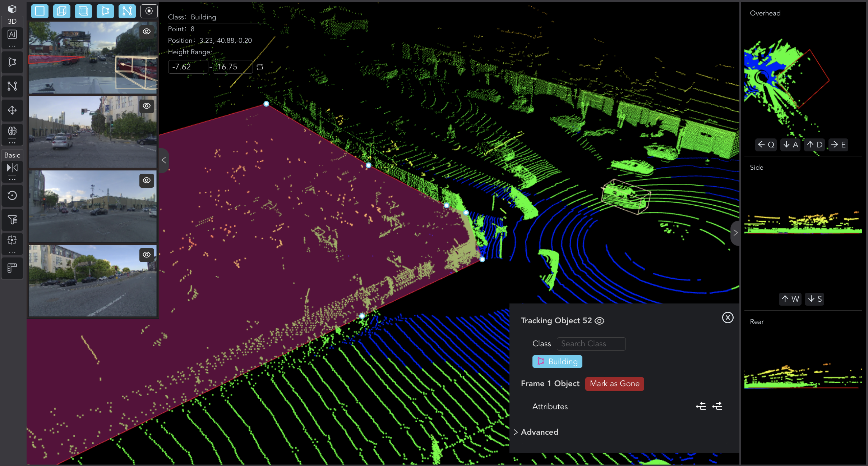
Task: Collapse the right side panel
Action: click(737, 233)
